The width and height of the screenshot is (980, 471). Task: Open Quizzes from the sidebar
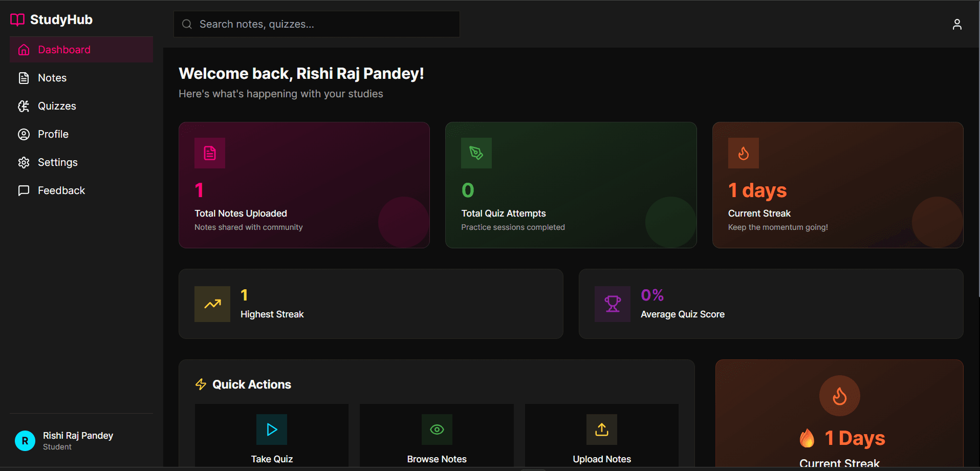coord(81,106)
